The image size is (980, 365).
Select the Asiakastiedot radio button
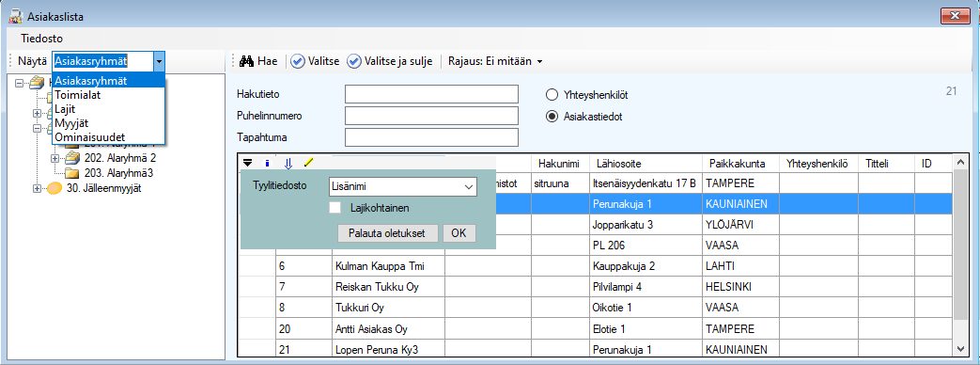coord(552,117)
